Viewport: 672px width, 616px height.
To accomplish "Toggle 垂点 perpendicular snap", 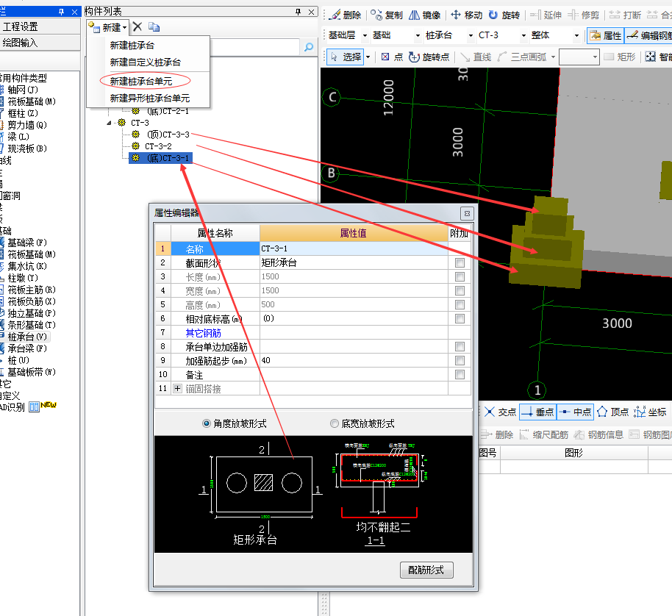I will click(538, 412).
